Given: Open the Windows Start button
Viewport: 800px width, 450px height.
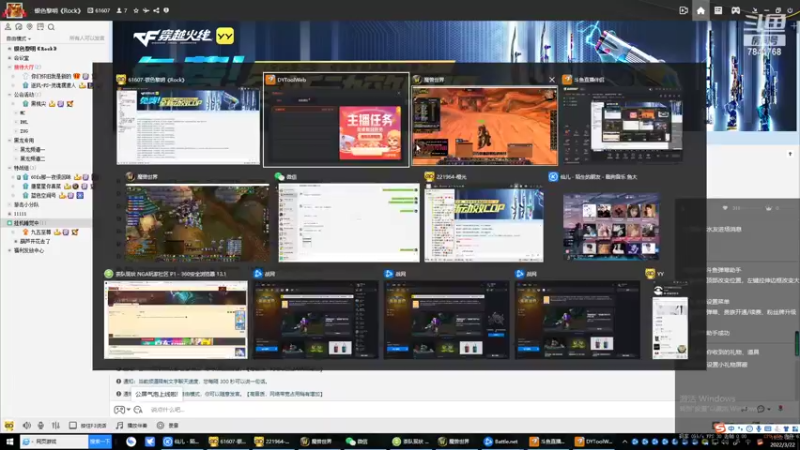Looking at the screenshot, I should (x=9, y=442).
